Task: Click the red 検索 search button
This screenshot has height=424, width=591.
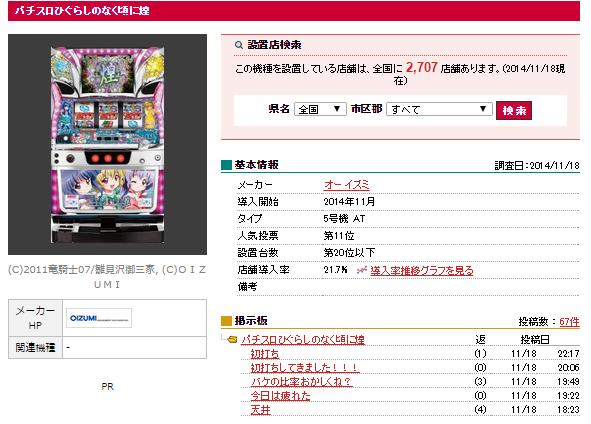Action: click(x=514, y=110)
